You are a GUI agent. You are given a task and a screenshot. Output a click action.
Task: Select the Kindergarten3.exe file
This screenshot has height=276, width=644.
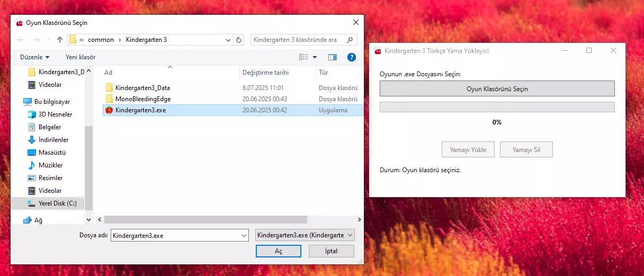click(232, 110)
